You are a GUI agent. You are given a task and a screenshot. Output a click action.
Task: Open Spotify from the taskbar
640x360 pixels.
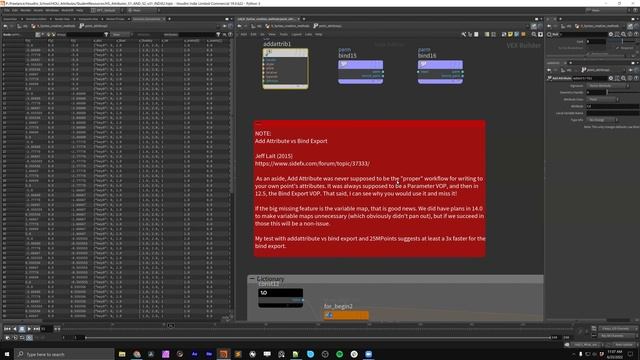tap(339, 354)
